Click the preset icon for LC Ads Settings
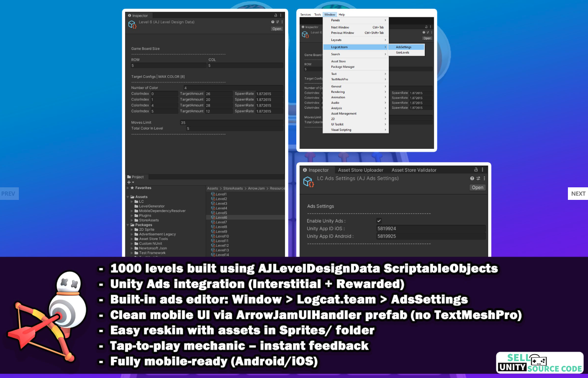This screenshot has height=378, width=588. [x=478, y=178]
